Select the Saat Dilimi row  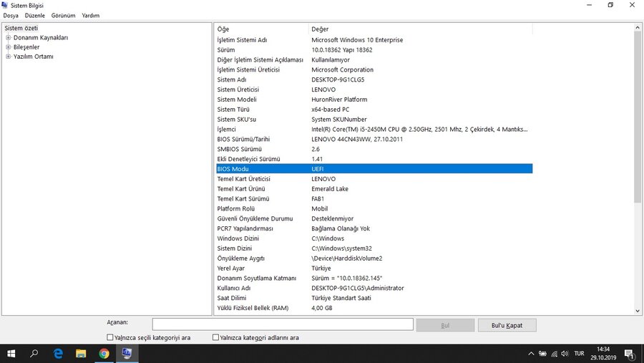coord(374,298)
